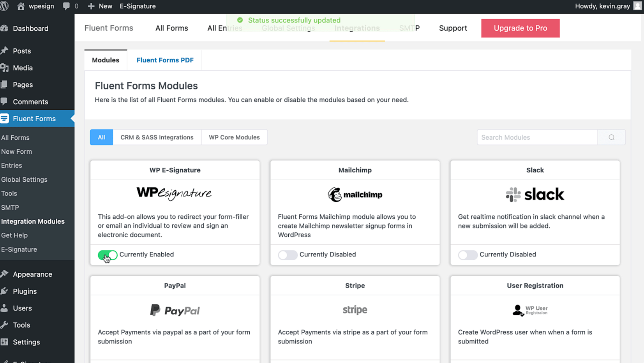Select the WP Core Modules filter
The height and width of the screenshot is (363, 644).
[234, 137]
